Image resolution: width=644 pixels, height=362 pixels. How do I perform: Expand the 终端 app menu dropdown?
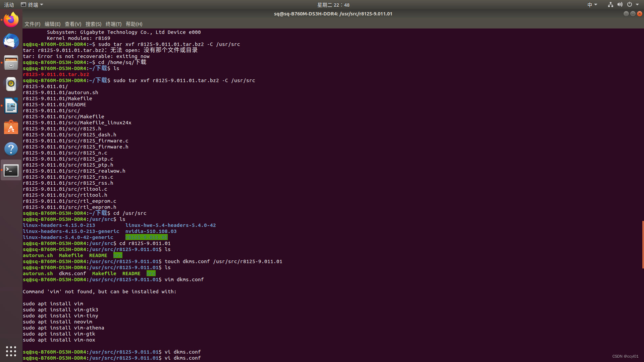click(32, 5)
